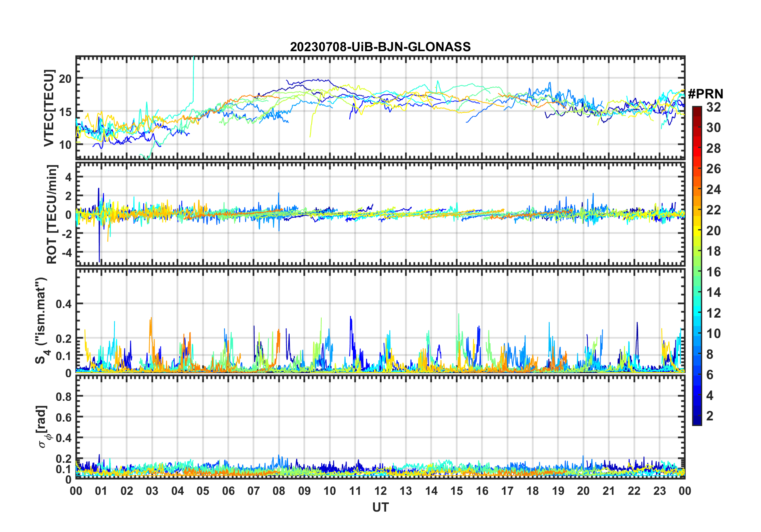Select x-axis hour tick label 03
The height and width of the screenshot is (532, 761).
(152, 491)
